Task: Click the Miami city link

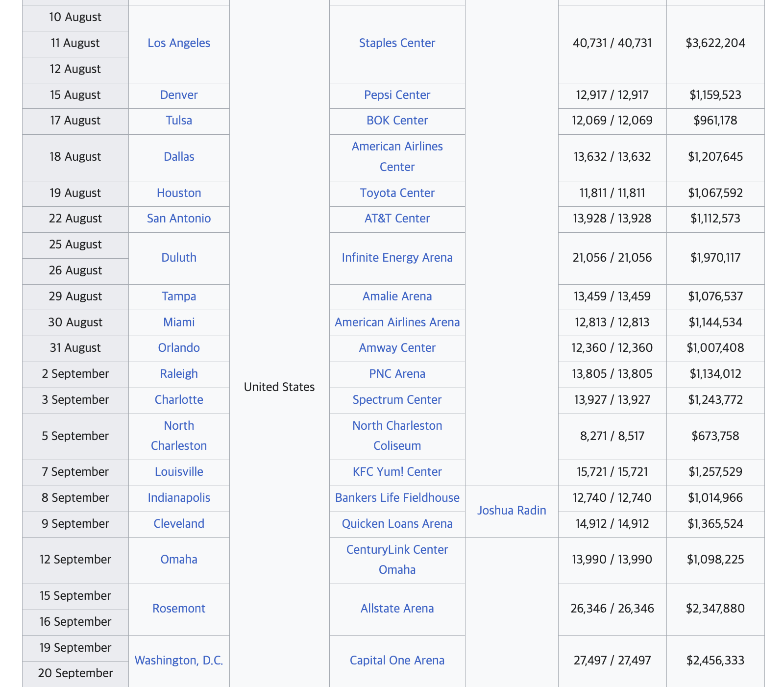Action: [x=179, y=322]
